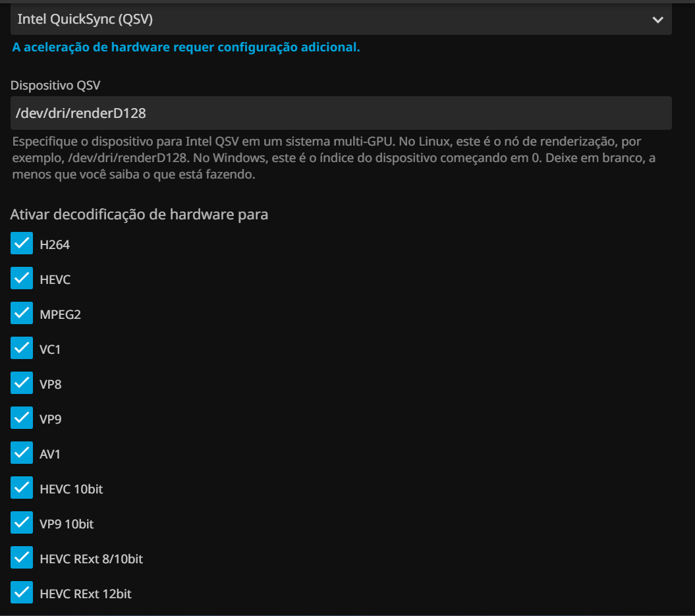Image resolution: width=695 pixels, height=616 pixels.
Task: Open the Intel QuickSync (QSV) acceleration dropdown
Action: point(329,20)
